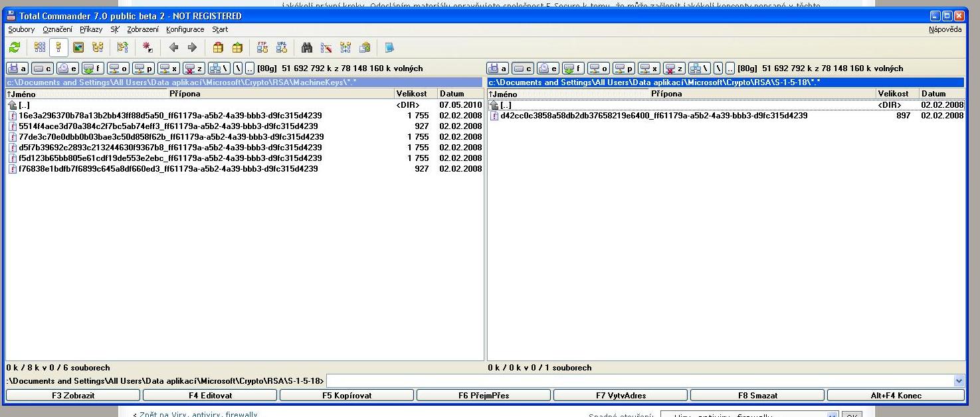Select drive a in the right panel
980x417 pixels.
pos(498,68)
